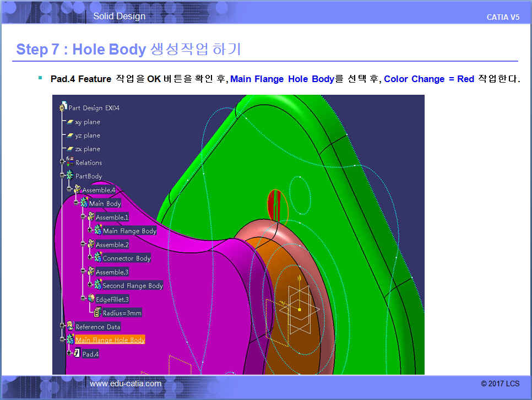
Task: Click the yellow sketch axis origin point
Action: pyautogui.click(x=299, y=310)
